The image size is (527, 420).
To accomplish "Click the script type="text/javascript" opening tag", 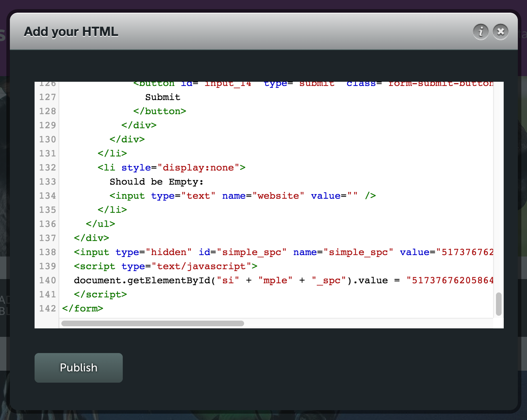I will pos(165,266).
